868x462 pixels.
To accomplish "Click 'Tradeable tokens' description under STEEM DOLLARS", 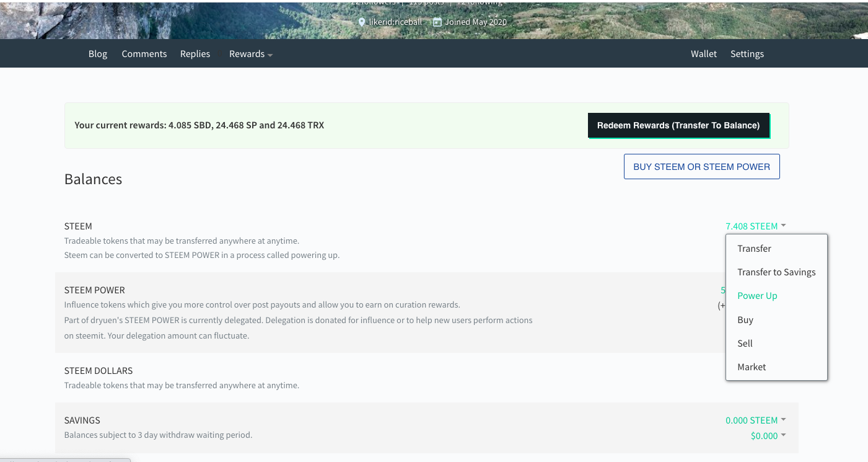I will (182, 385).
